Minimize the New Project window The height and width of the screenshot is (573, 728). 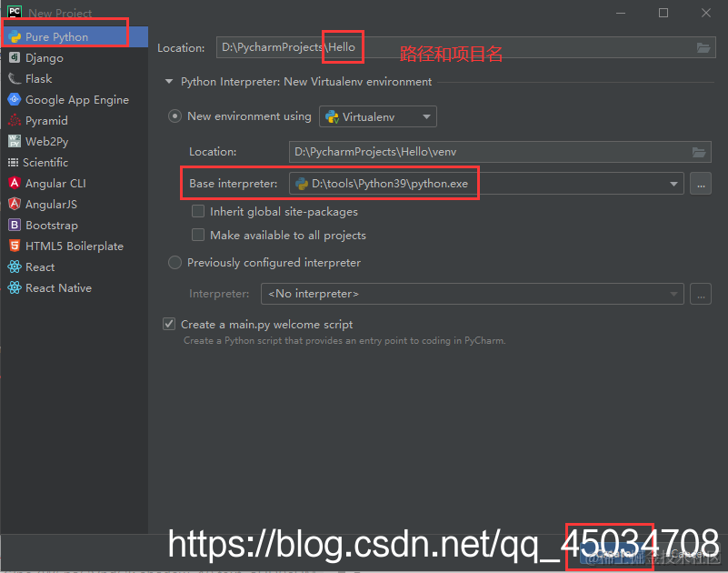click(621, 13)
